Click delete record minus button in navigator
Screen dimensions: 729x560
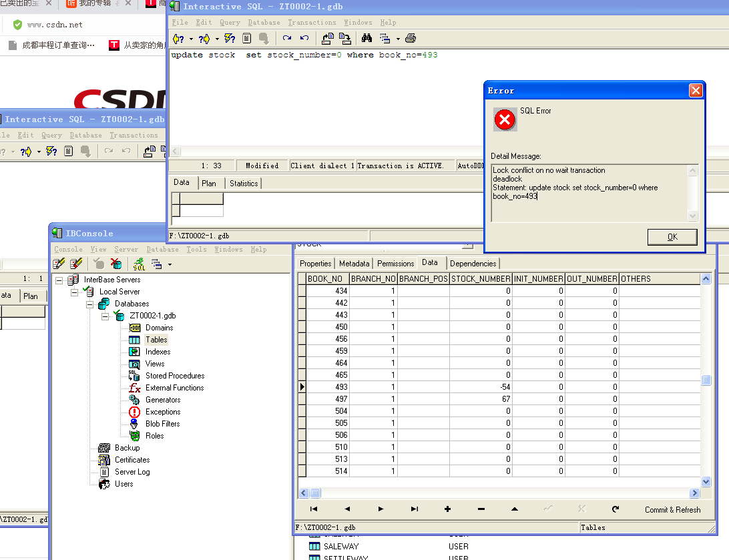point(481,509)
